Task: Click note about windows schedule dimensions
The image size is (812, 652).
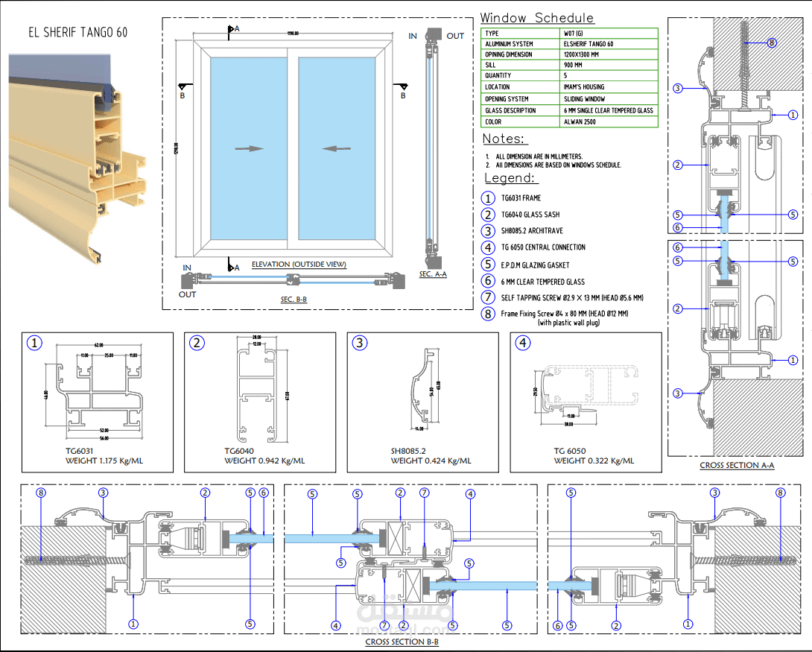Action: (558, 165)
